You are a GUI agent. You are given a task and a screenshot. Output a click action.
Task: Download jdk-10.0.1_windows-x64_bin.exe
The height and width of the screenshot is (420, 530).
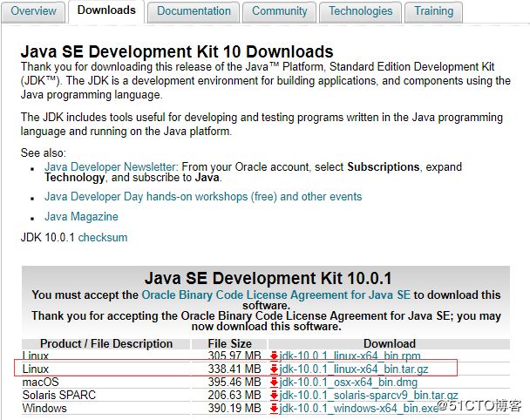(x=359, y=408)
